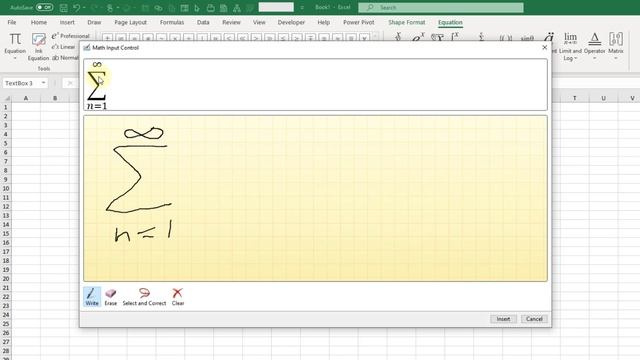Select column T header
The width and height of the screenshot is (640, 360).
pos(574,98)
